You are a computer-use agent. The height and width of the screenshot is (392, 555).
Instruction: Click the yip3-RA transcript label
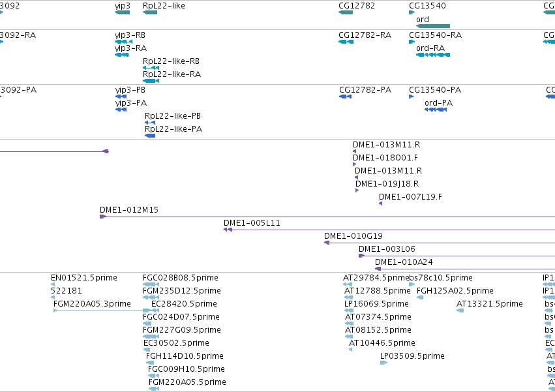point(130,48)
